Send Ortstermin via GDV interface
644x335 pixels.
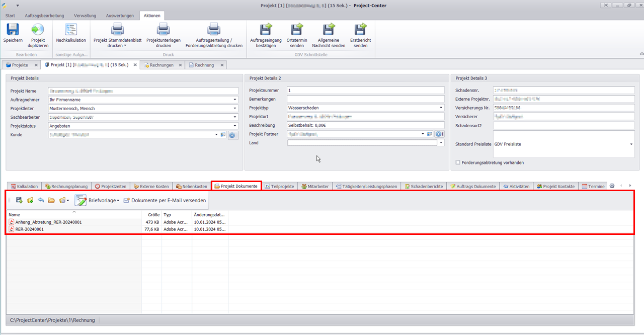pyautogui.click(x=297, y=30)
